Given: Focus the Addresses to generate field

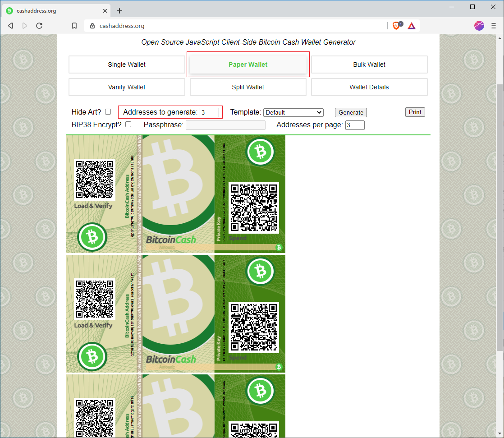Looking at the screenshot, I should pyautogui.click(x=209, y=112).
